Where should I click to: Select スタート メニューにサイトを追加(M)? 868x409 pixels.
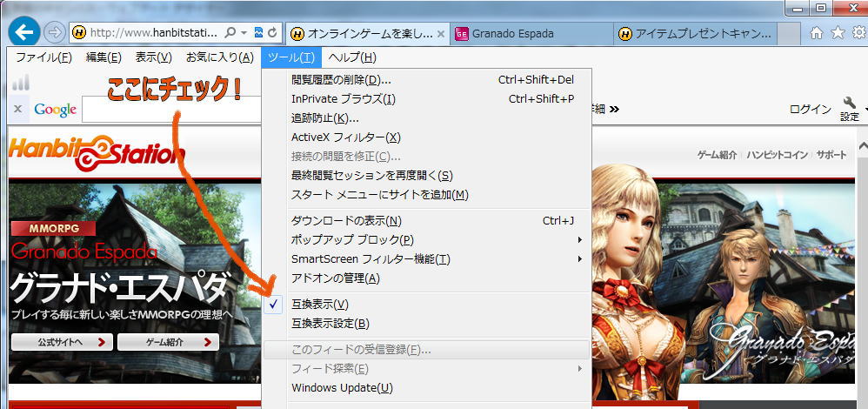(x=426, y=195)
